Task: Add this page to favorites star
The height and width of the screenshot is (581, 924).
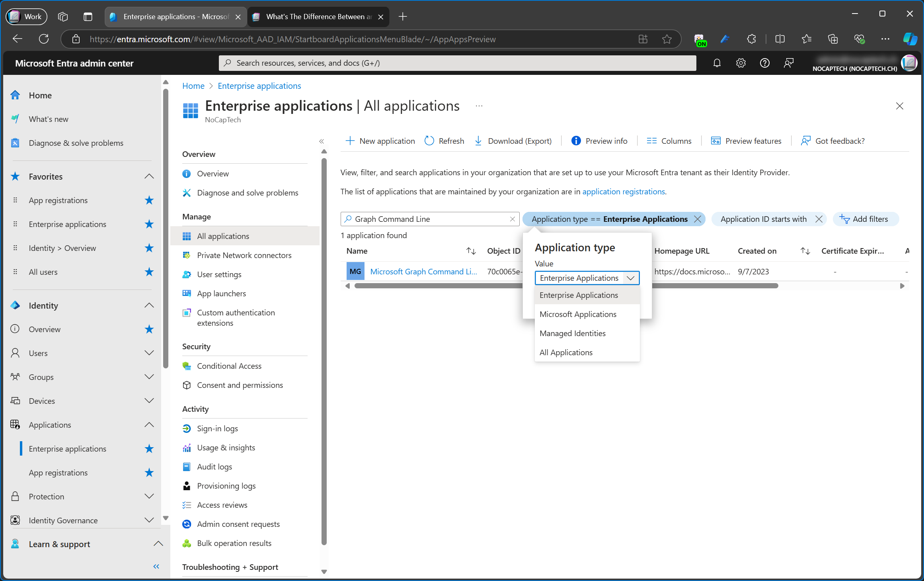Action: tap(667, 39)
